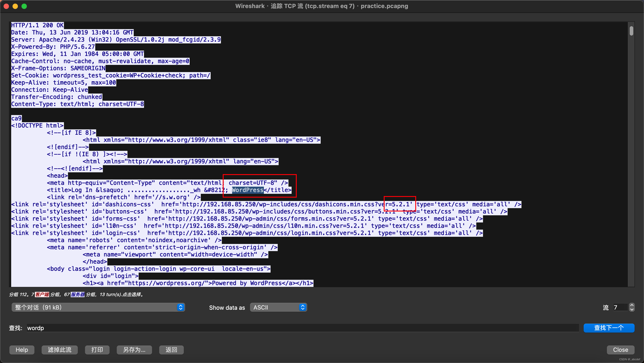Click the 'Server: Apache/2.4.23' header line
644x363 pixels.
coord(116,40)
